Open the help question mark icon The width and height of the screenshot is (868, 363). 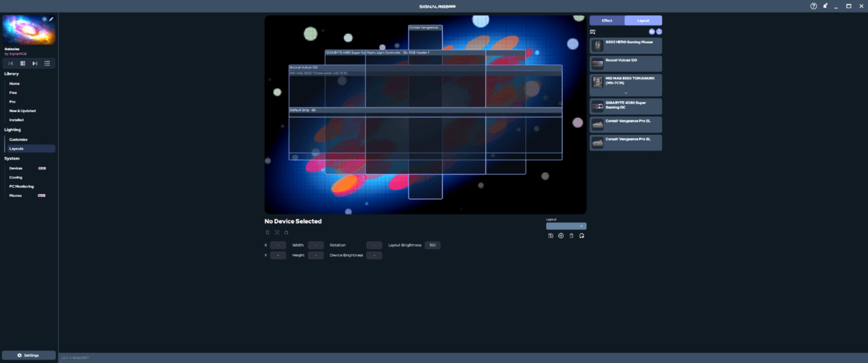[x=814, y=6]
